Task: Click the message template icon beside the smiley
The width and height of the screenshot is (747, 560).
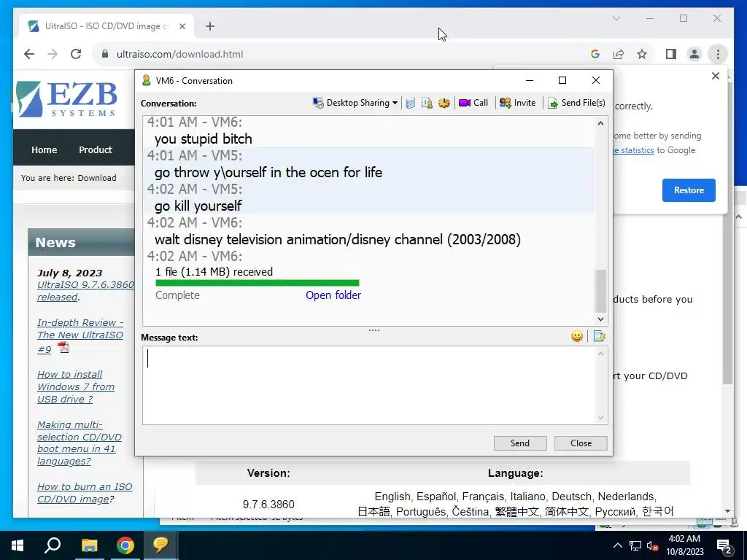Action: pos(600,337)
